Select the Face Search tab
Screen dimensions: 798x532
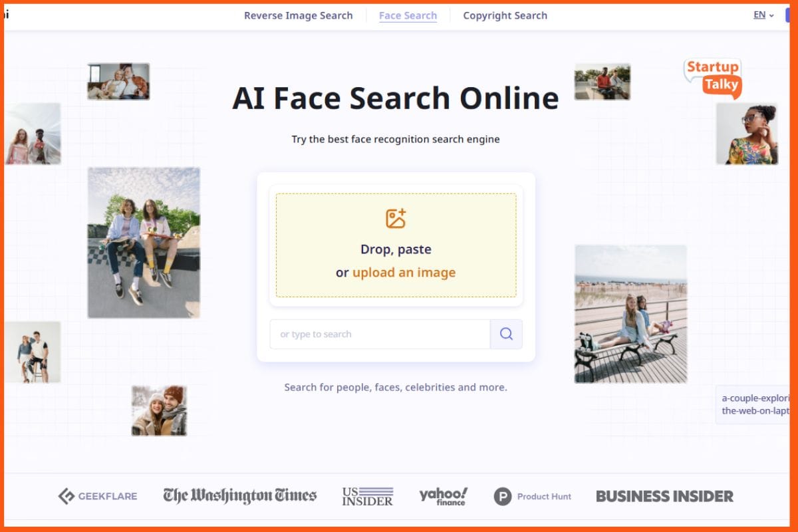408,15
